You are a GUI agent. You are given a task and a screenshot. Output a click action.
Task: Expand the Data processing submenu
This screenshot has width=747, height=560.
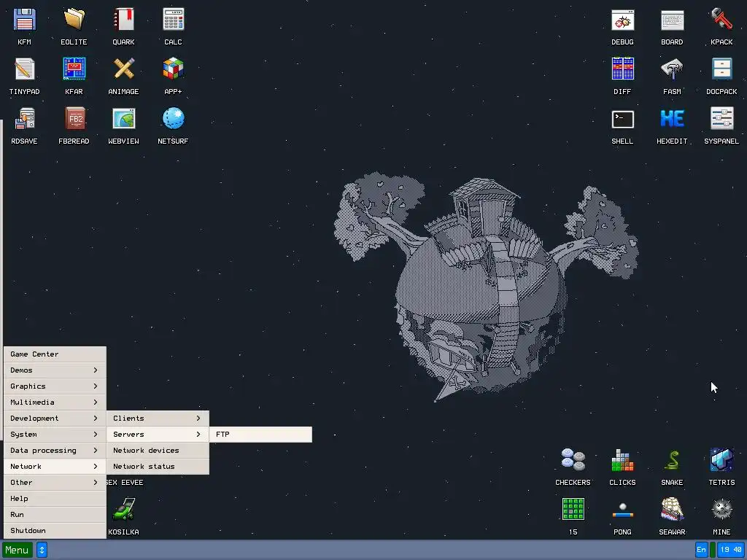click(55, 451)
